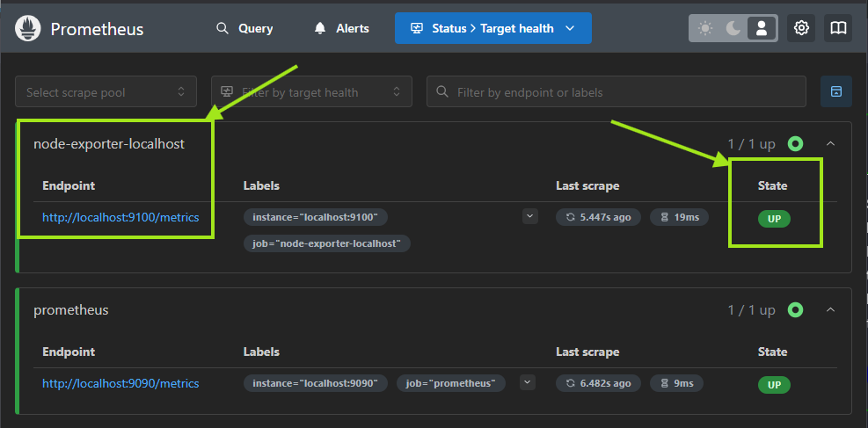
Task: Collapse the prometheus pool chevron
Action: point(830,310)
